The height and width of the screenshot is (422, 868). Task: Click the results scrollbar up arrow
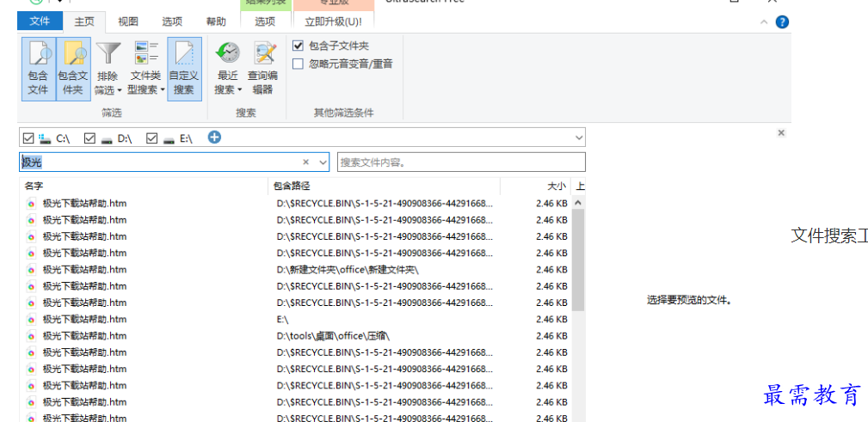tap(578, 203)
